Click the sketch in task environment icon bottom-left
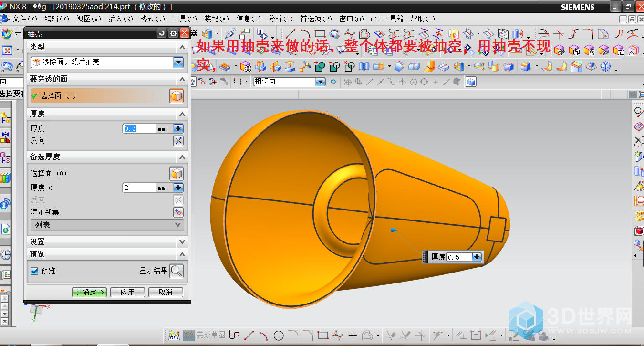Image resolution: width=644 pixels, height=346 pixels. coord(174,336)
